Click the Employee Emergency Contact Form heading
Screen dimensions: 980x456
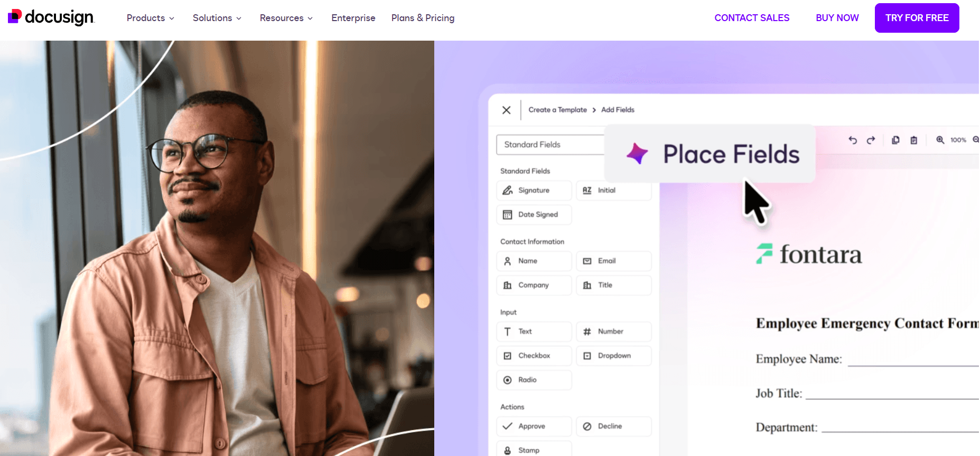point(867,323)
